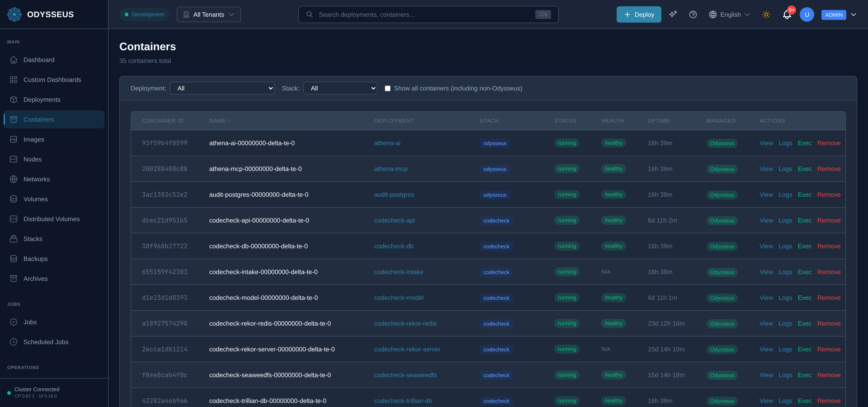
Task: Open the English language dropdown
Action: click(729, 14)
